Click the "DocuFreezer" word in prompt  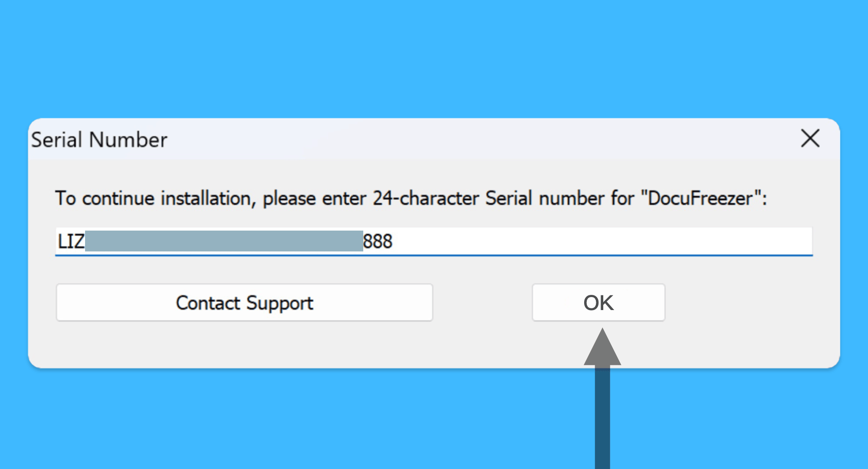tap(700, 198)
